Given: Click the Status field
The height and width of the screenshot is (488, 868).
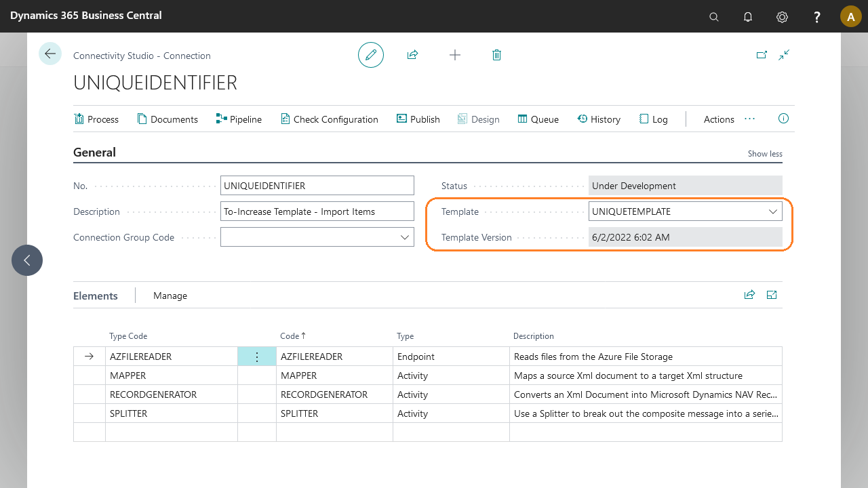Looking at the screenshot, I should point(686,186).
